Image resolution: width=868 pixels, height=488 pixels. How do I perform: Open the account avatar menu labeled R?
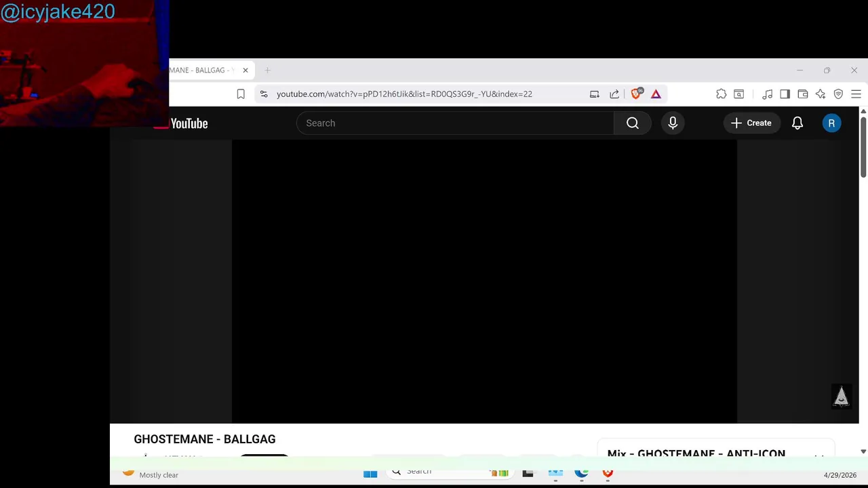click(x=831, y=123)
